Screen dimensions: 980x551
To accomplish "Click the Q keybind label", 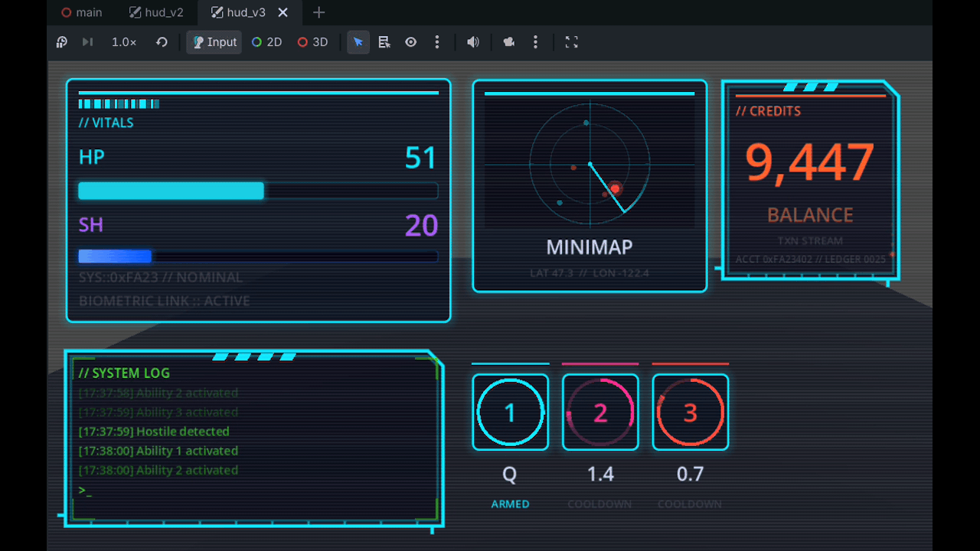I will tap(510, 474).
